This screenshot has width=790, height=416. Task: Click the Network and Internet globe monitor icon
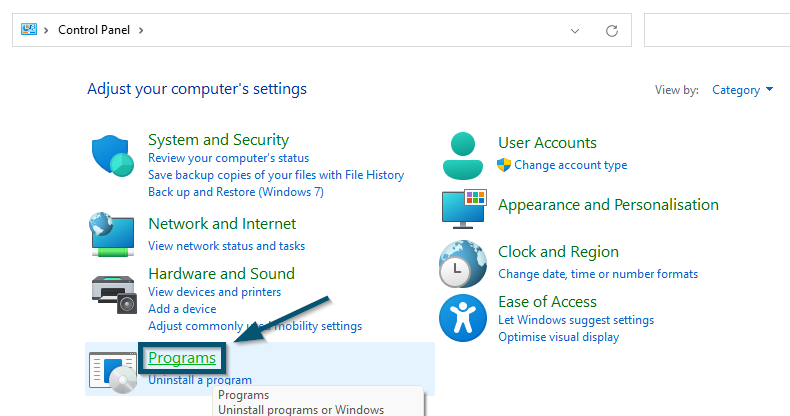click(113, 234)
